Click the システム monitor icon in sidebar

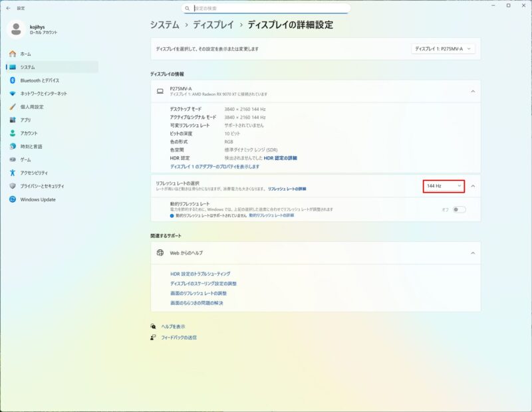tap(13, 67)
